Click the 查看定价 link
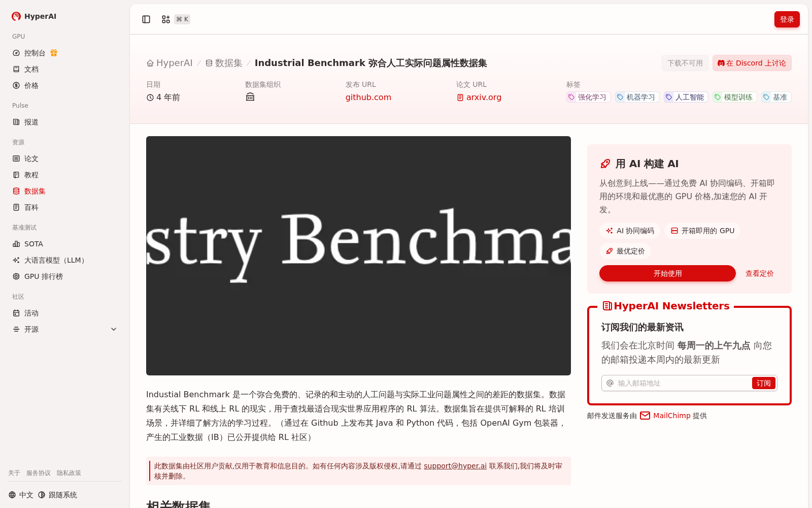This screenshot has height=508, width=812. (759, 273)
